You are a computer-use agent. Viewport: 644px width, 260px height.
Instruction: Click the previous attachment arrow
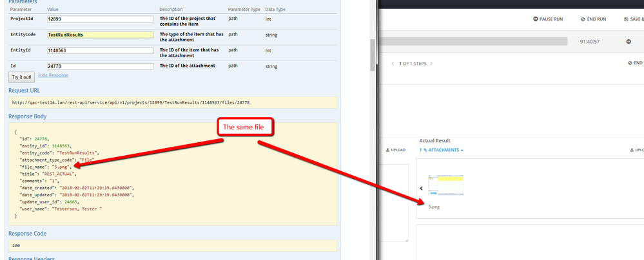point(422,189)
